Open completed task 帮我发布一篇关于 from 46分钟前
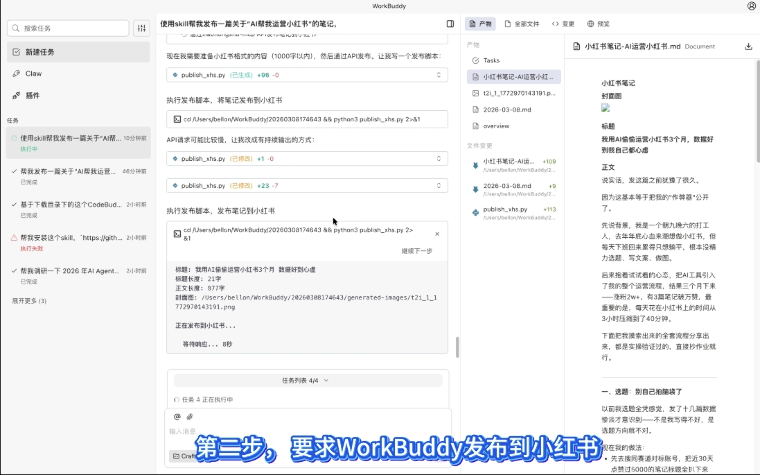Image resolution: width=760 pixels, height=475 pixels. pyautogui.click(x=79, y=176)
